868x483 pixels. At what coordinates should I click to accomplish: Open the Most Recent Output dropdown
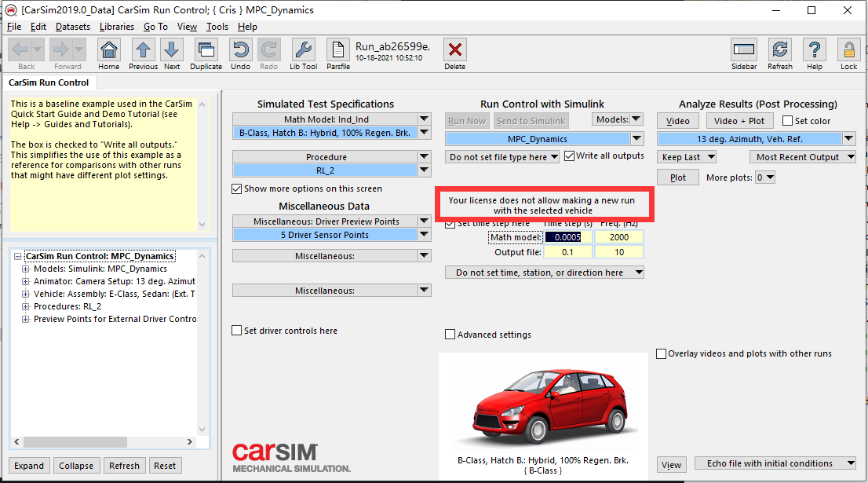[803, 156]
